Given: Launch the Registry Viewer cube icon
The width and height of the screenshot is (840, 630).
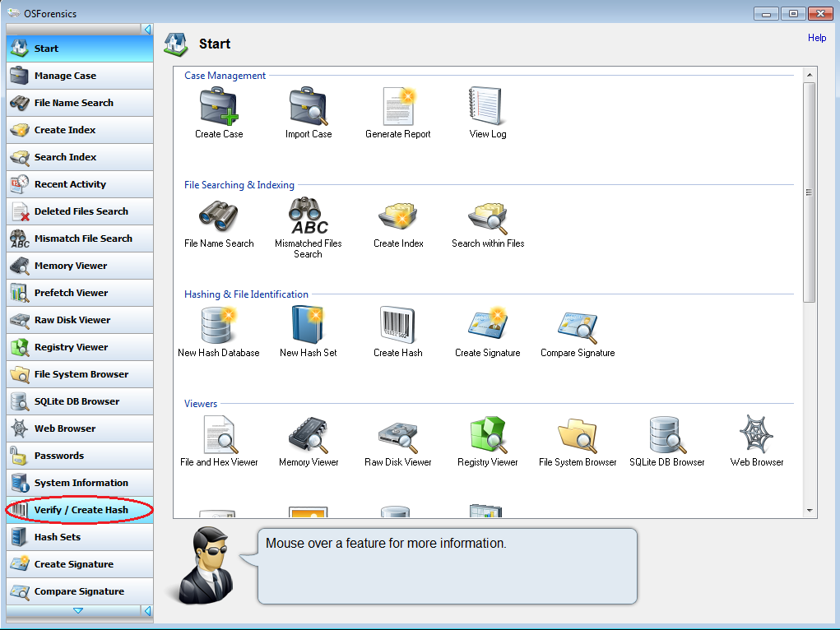Looking at the screenshot, I should [488, 435].
